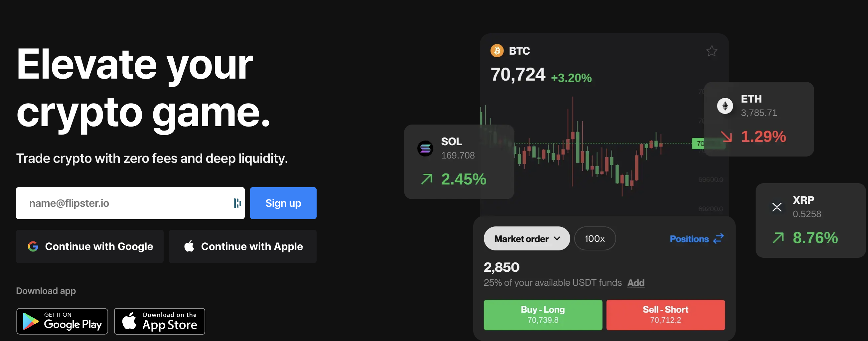868x341 pixels.
Task: Open the 100x leverage selector
Action: (594, 238)
